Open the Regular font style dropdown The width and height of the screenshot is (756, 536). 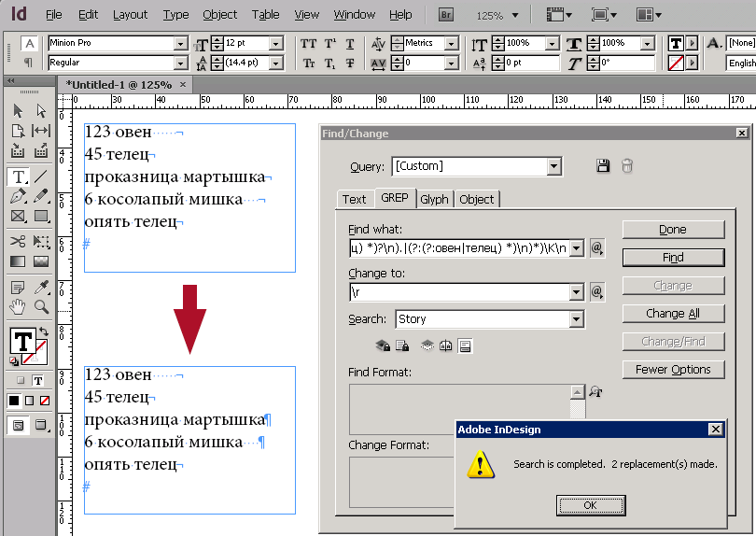click(x=180, y=63)
